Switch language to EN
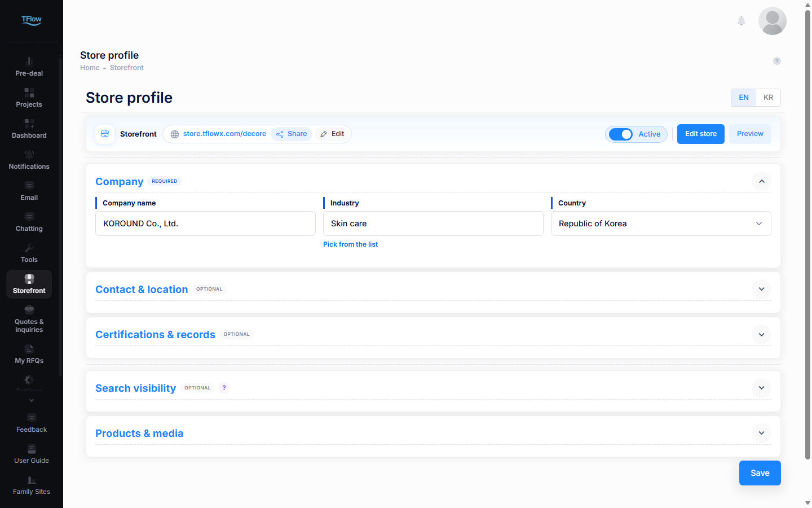This screenshot has width=812, height=508. pyautogui.click(x=744, y=98)
